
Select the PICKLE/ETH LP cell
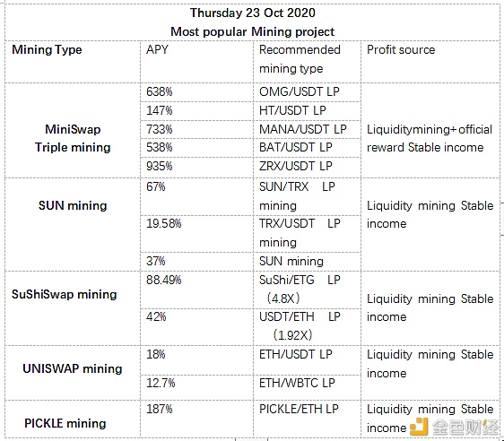(x=307, y=419)
